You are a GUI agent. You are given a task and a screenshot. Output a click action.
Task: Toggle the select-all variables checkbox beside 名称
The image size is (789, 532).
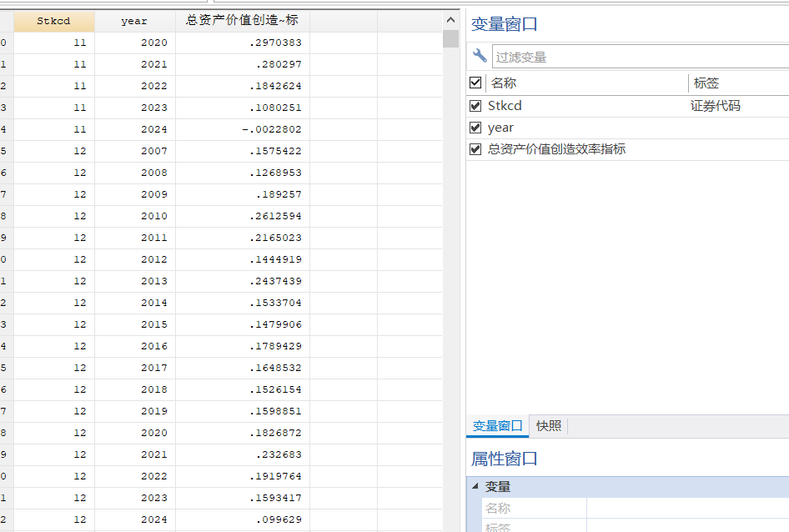tap(475, 83)
